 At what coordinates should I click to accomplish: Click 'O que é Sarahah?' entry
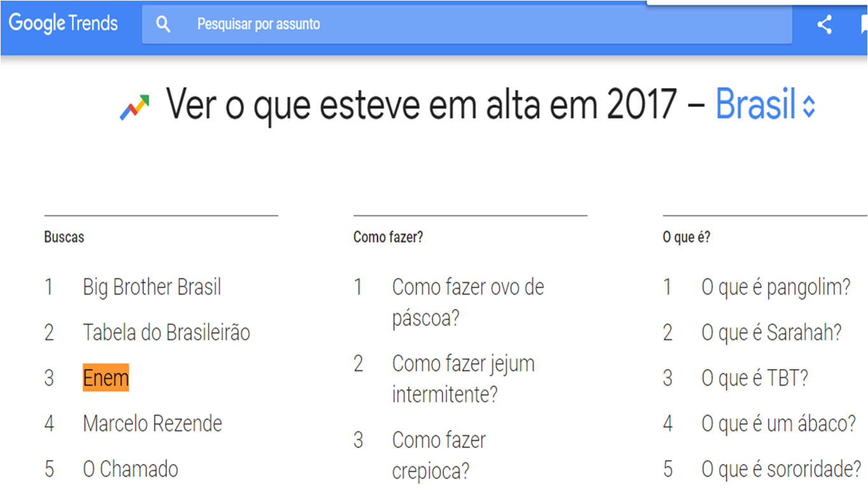point(771,333)
